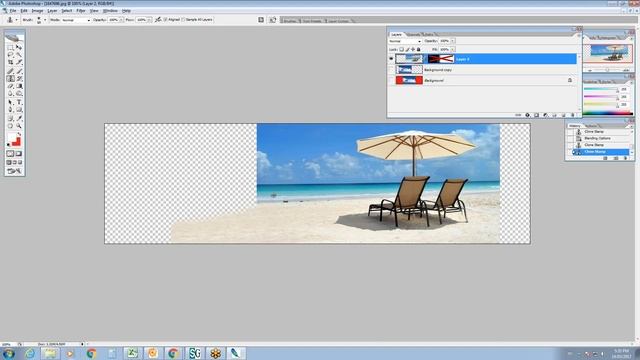This screenshot has height=360, width=640.
Task: Select the Type tool
Action: 19,102
